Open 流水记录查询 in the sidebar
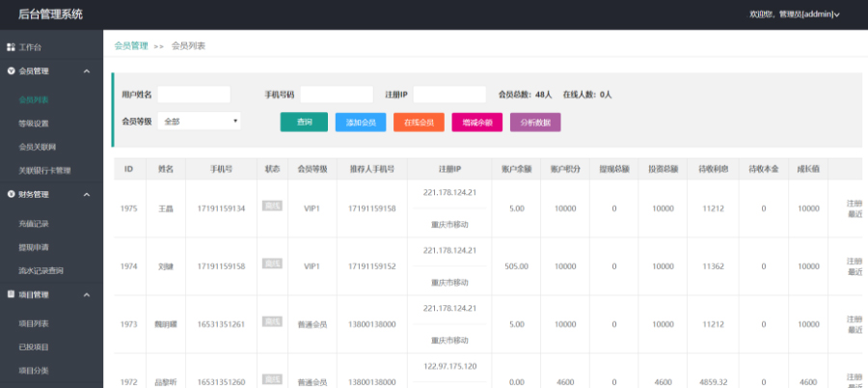 tap(41, 271)
